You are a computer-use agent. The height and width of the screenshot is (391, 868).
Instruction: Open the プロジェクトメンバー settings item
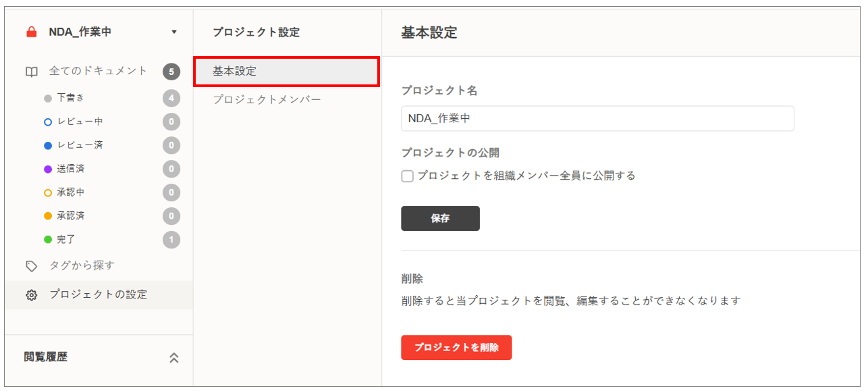tap(266, 99)
